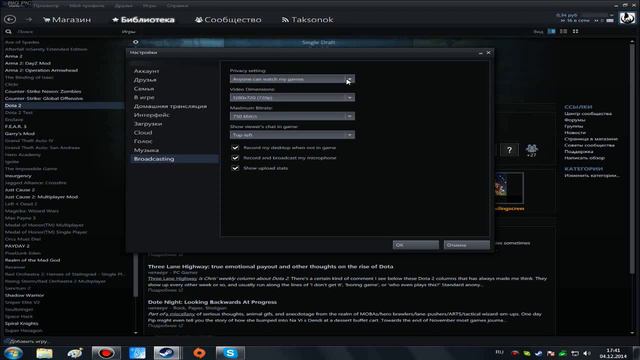Click the library search magnifier icon

[8, 31]
